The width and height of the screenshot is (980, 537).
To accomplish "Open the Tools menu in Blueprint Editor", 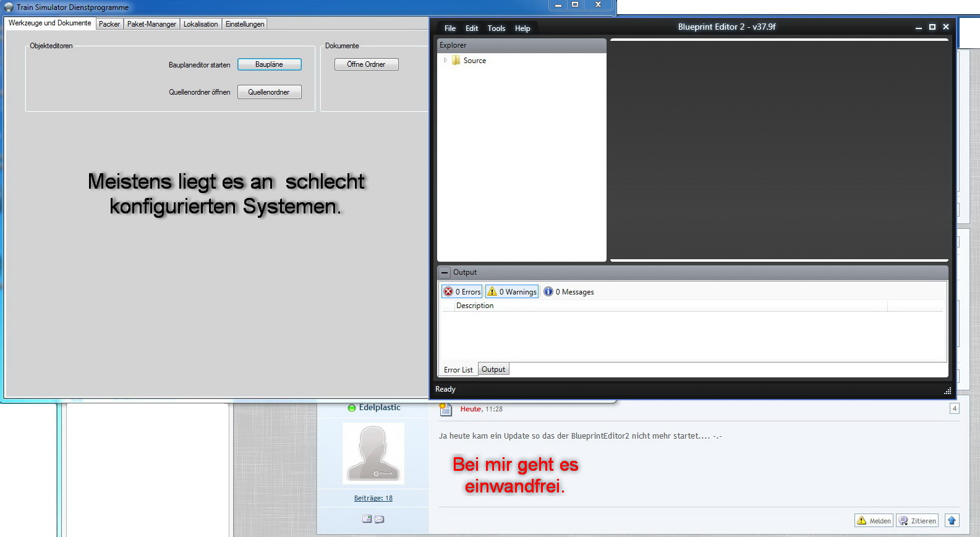I will pos(496,28).
